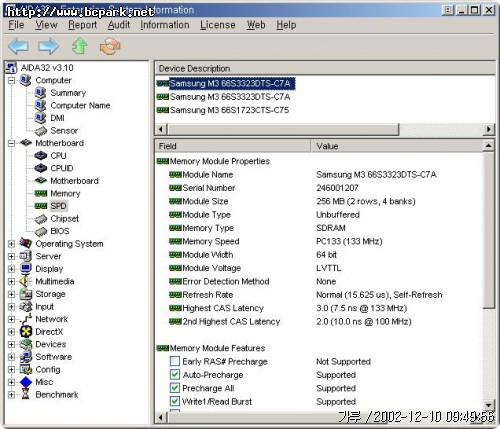
Task: Expand the Devices tree node
Action: click(x=11, y=344)
